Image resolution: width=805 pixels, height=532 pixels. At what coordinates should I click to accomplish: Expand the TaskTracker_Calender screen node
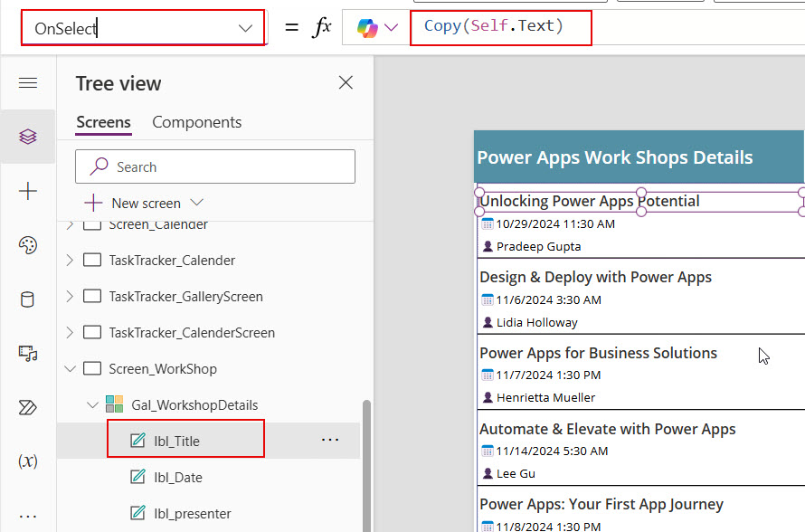tap(70, 261)
